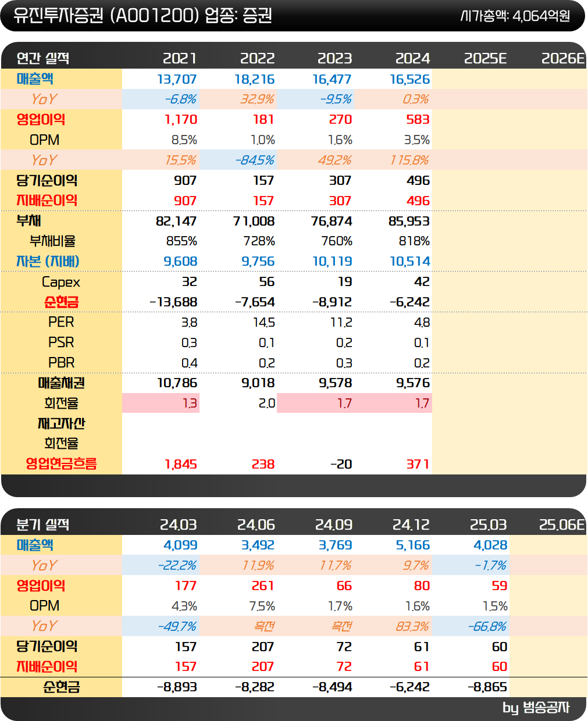Click the quarterly 영업이익 value 261
Image resolution: width=588 pixels, height=721 pixels.
coord(264,586)
